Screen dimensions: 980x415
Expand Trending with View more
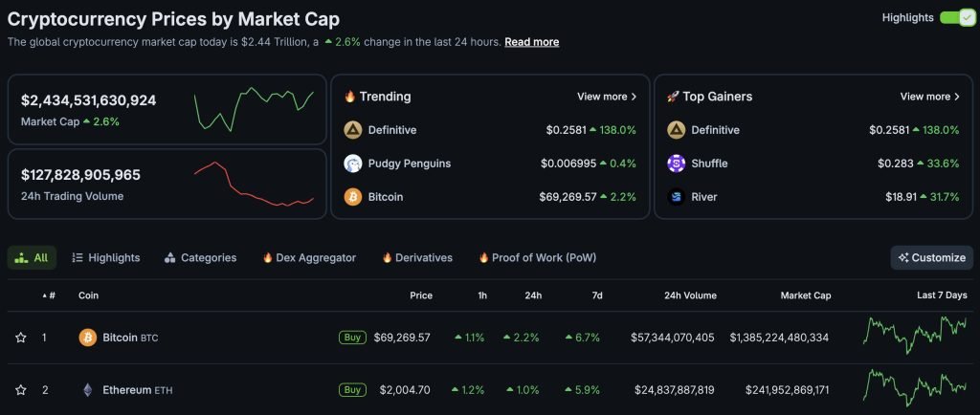tap(607, 97)
